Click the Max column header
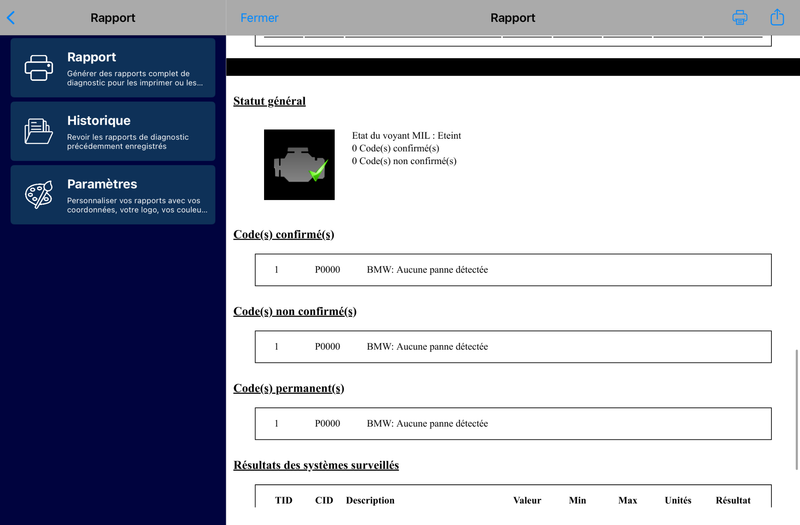This screenshot has height=525, width=800. (628, 501)
